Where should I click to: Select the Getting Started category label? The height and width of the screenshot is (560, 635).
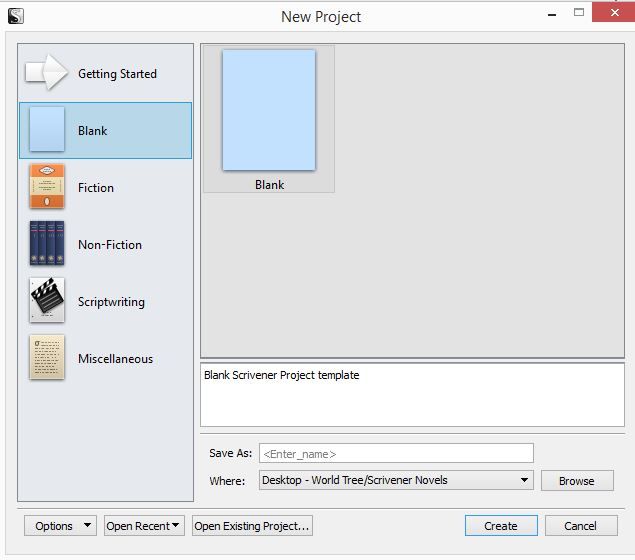(117, 74)
